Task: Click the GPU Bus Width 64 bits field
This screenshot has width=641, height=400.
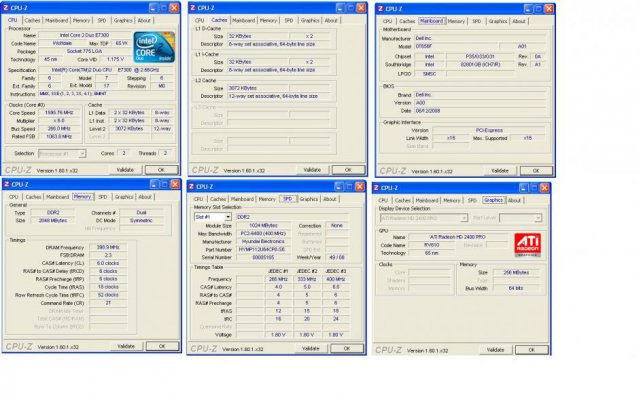Action: click(516, 288)
